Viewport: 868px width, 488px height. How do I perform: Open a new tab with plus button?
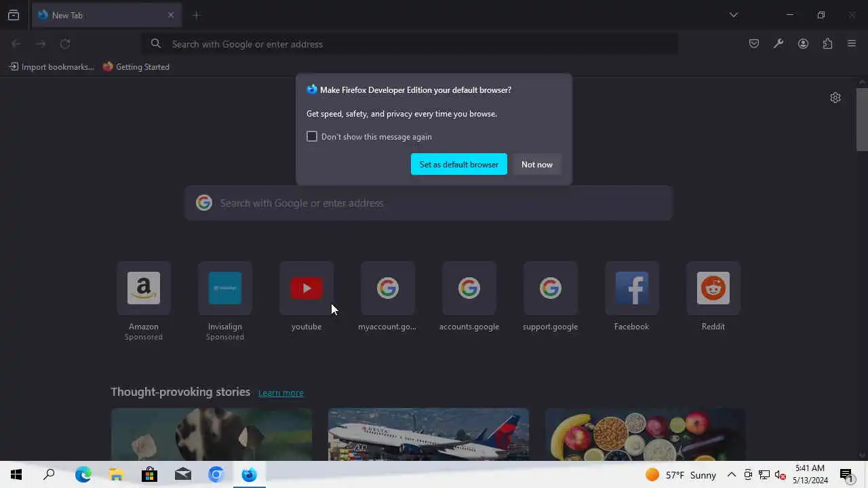(x=196, y=15)
